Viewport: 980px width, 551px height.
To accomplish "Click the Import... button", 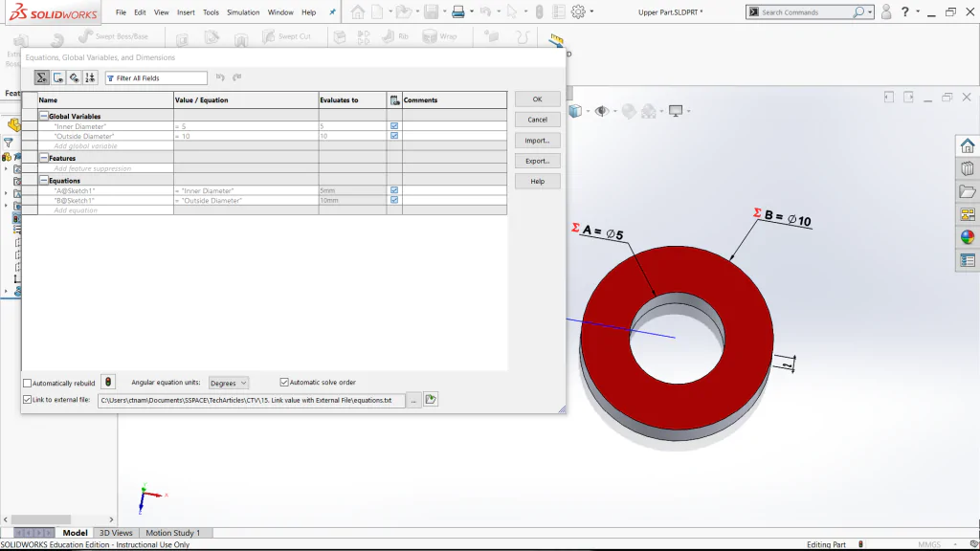I will coord(538,141).
